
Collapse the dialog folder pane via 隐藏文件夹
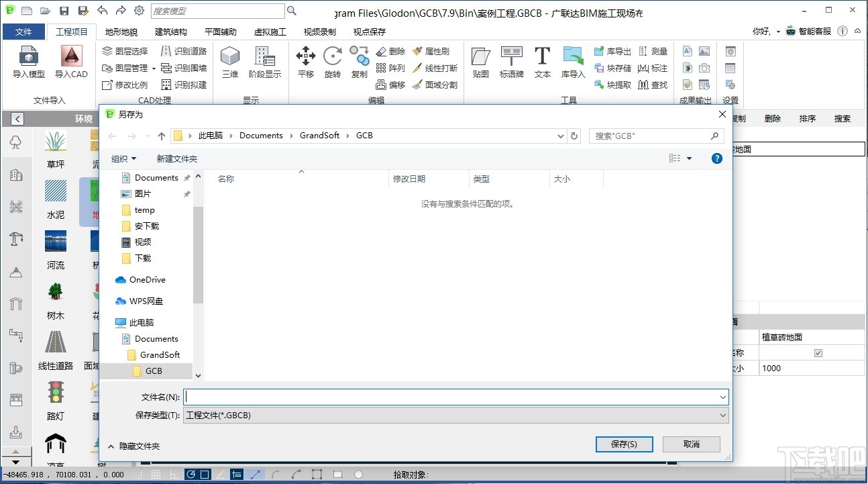click(133, 446)
